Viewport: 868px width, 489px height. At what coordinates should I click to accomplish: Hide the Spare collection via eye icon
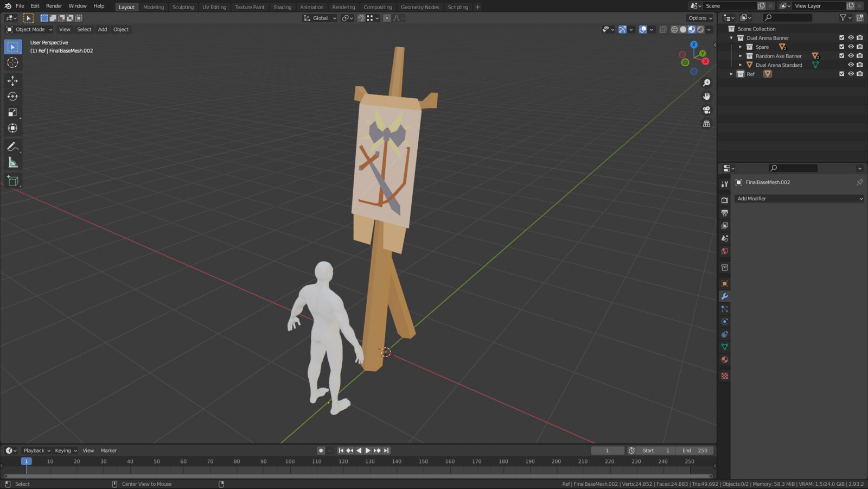tap(851, 47)
